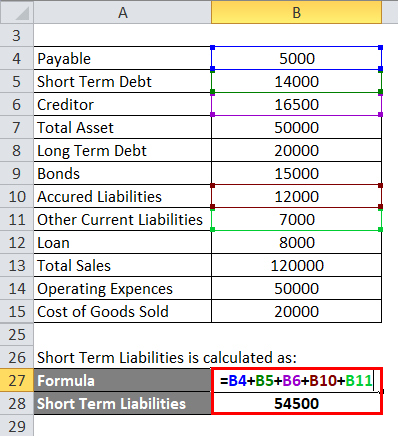This screenshot has height=436, width=398.
Task: Select row 11 header
Action: [x=17, y=219]
